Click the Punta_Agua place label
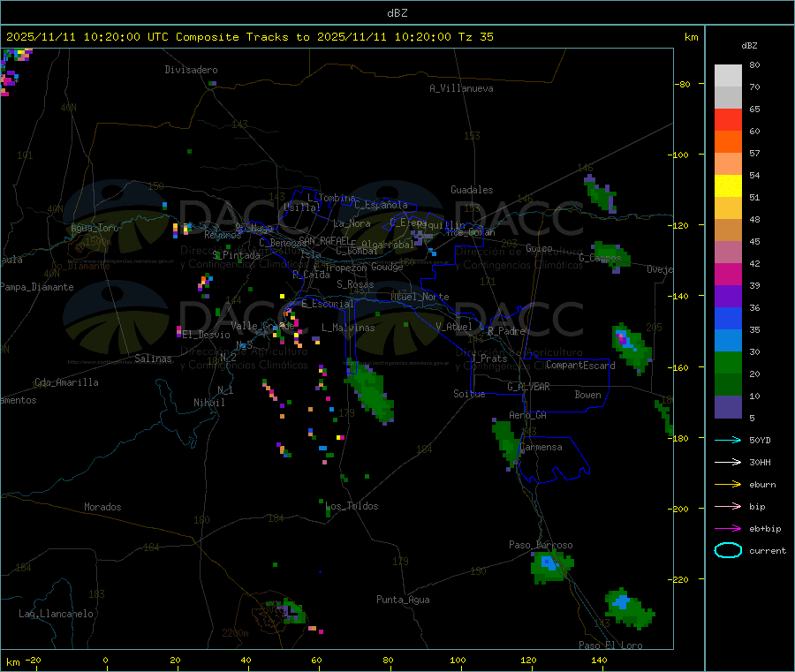Screen dimensions: 795x672 coord(403,600)
